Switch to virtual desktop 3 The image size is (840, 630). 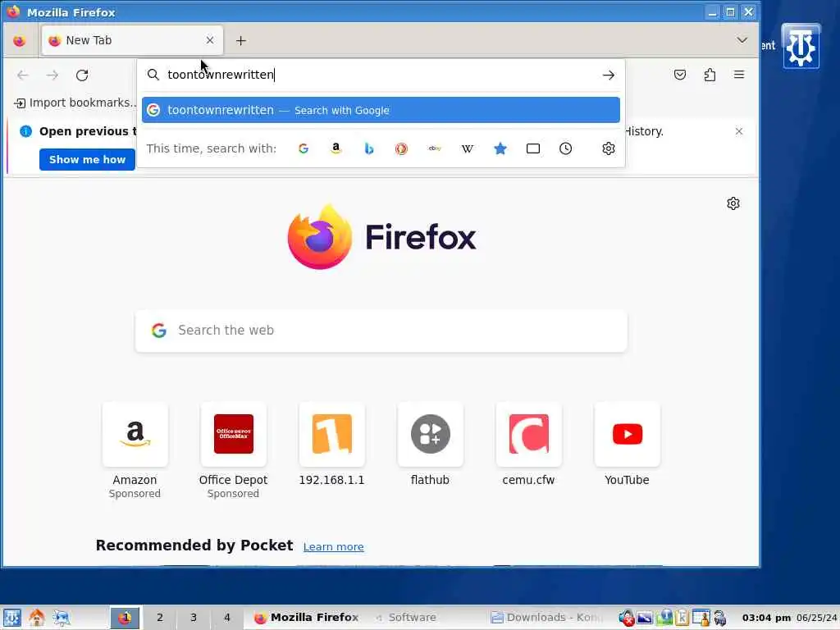[x=194, y=618]
